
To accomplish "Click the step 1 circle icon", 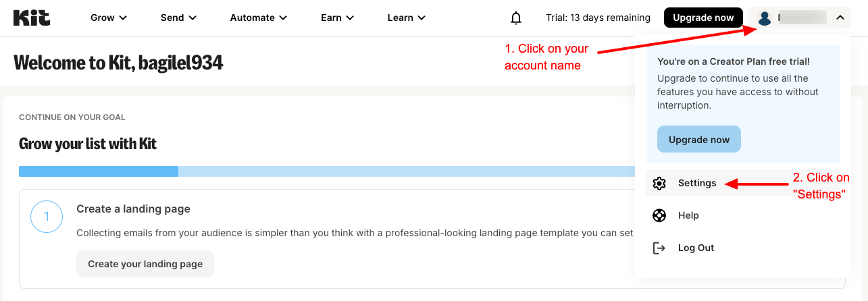I will click(x=47, y=217).
